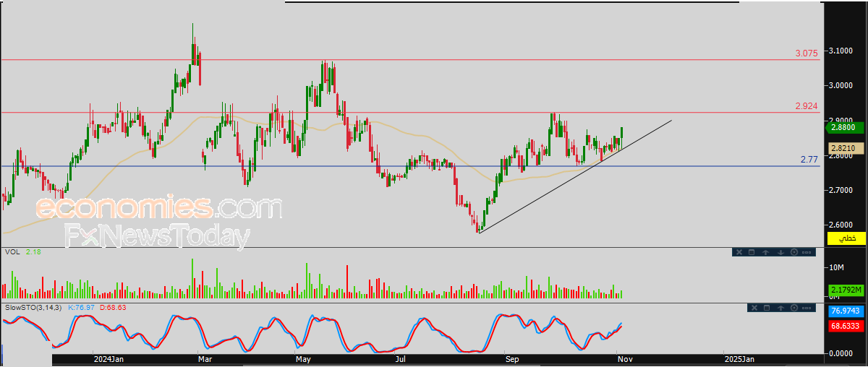The height and width of the screenshot is (367, 868).
Task: Select the 3.075 resistance level label
Action: (807, 53)
